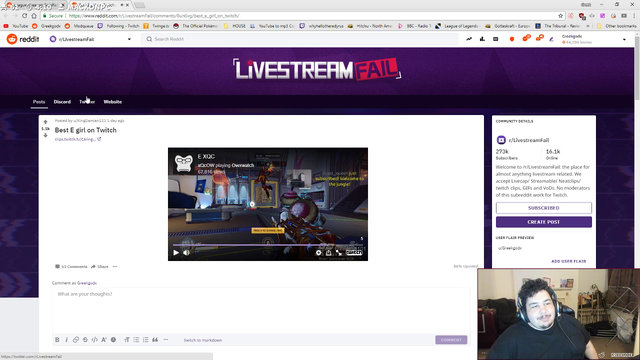
Task: Enter fullscreen on the Twitch clip
Action: coord(339,253)
